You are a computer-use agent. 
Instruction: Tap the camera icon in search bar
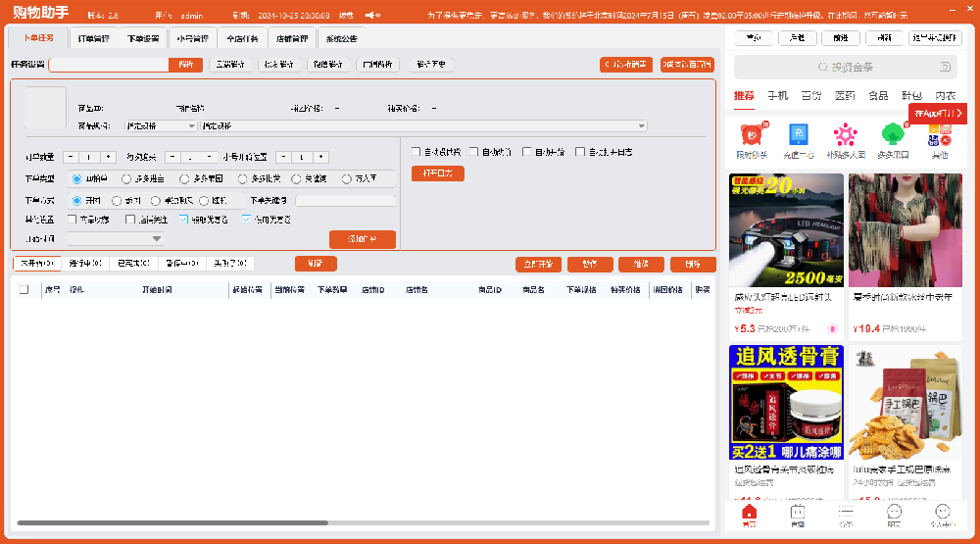945,68
